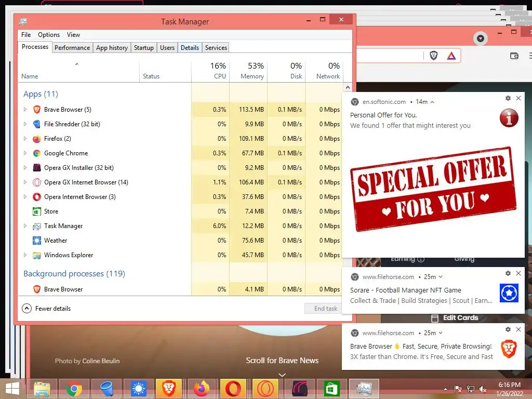Open the File menu
Screen dimensions: 532x399
tap(26, 35)
